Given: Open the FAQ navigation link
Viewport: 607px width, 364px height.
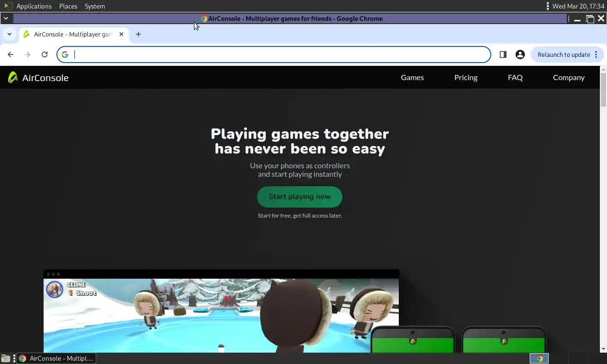Looking at the screenshot, I should (515, 77).
